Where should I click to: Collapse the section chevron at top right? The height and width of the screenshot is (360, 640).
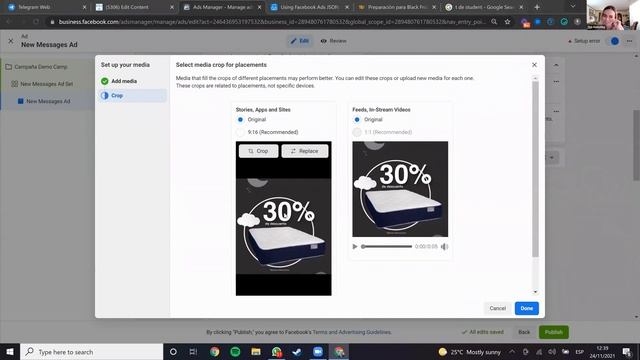point(556,65)
